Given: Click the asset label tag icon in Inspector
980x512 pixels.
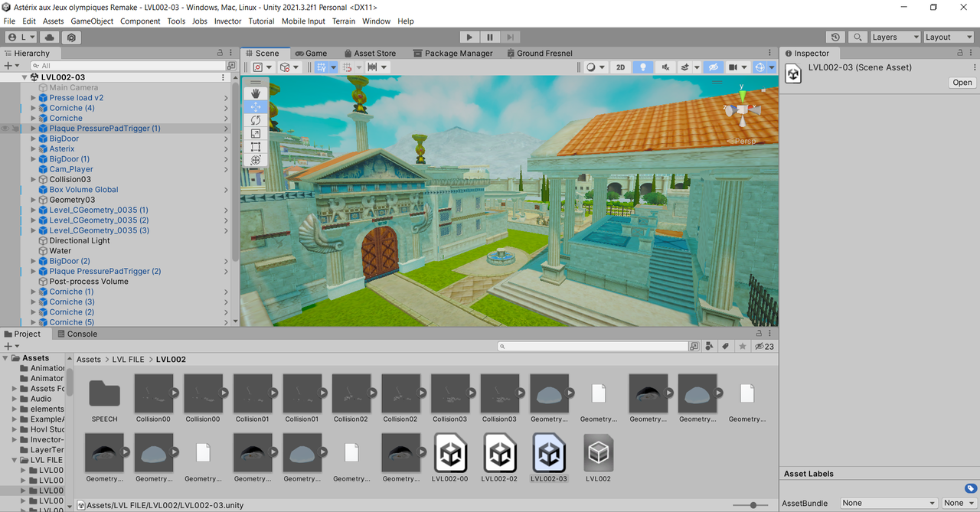Looking at the screenshot, I should (x=970, y=488).
